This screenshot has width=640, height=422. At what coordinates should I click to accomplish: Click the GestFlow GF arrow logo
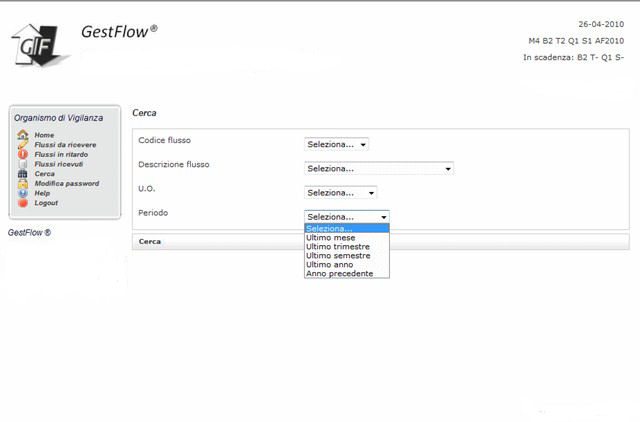tap(39, 45)
